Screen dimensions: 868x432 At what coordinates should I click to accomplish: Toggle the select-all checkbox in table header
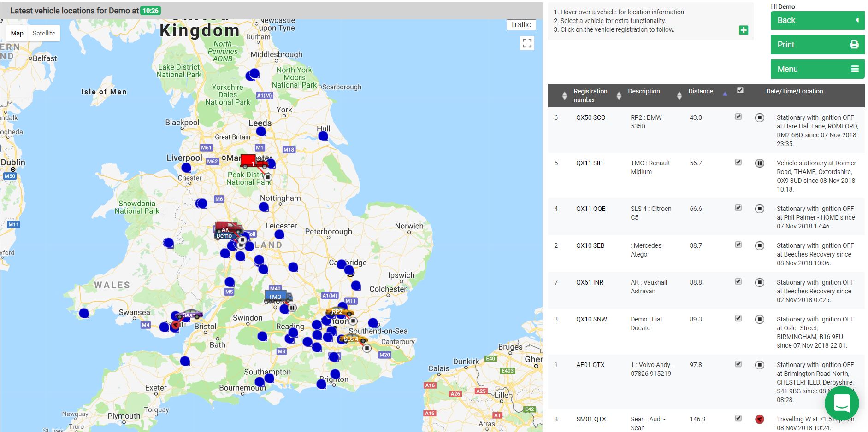740,91
